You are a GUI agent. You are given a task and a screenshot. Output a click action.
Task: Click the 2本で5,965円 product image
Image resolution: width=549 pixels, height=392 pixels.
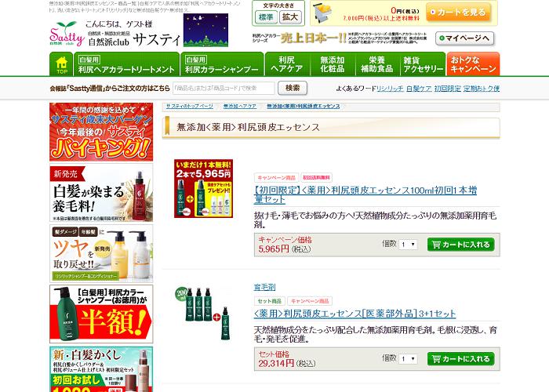coord(203,189)
